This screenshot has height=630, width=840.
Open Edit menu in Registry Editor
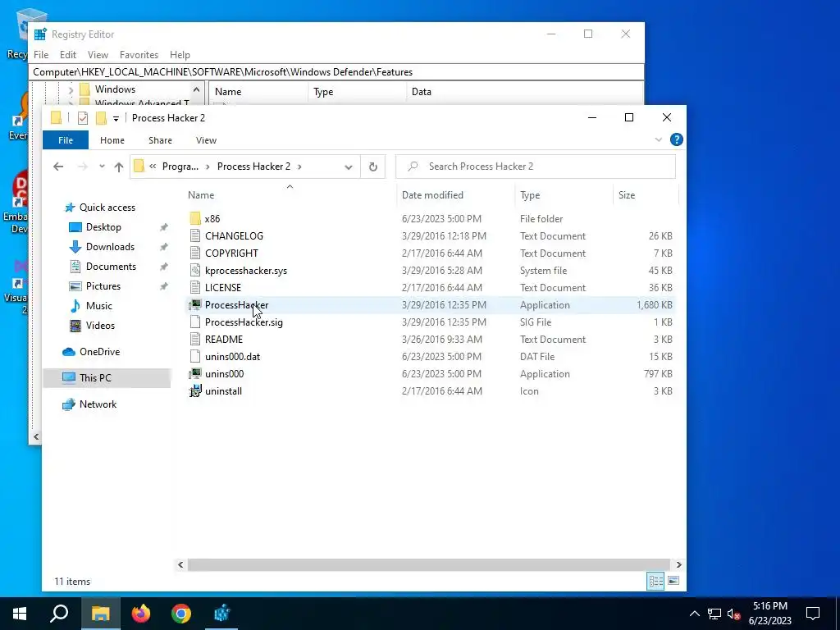coord(68,55)
